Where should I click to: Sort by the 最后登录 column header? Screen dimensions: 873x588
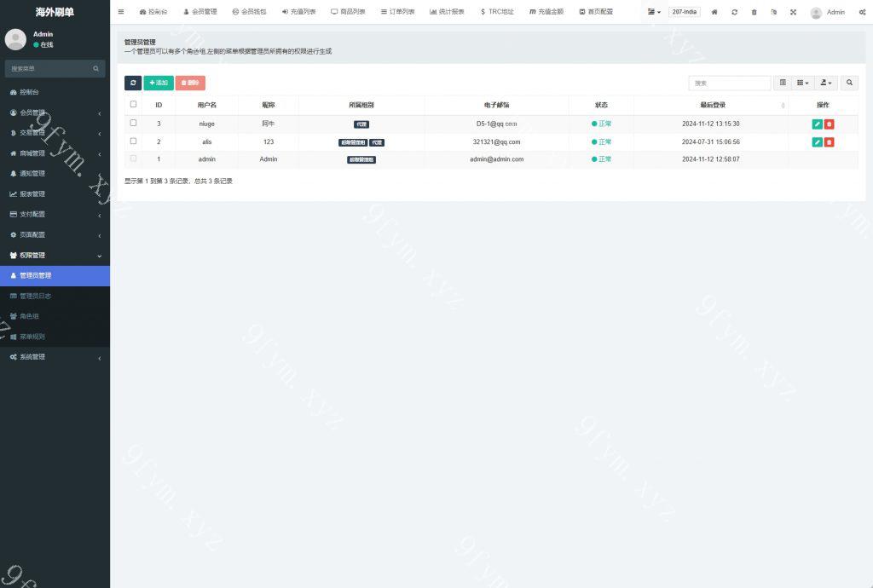713,105
